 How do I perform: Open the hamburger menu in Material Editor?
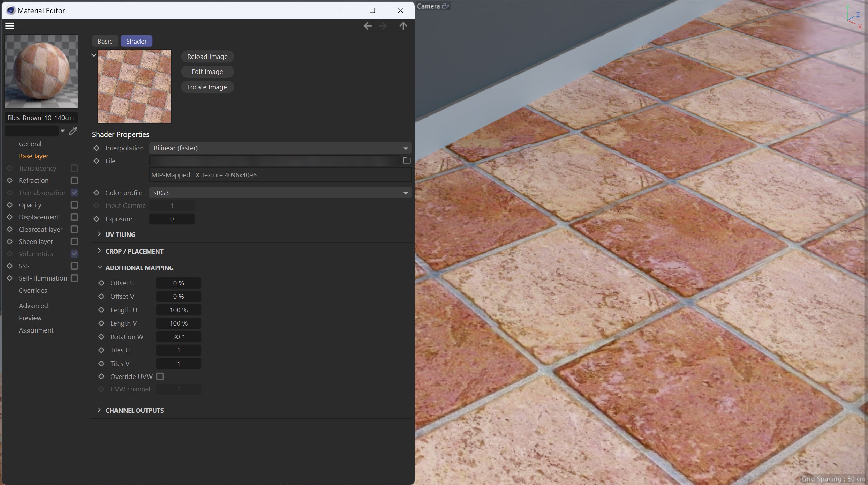10,26
